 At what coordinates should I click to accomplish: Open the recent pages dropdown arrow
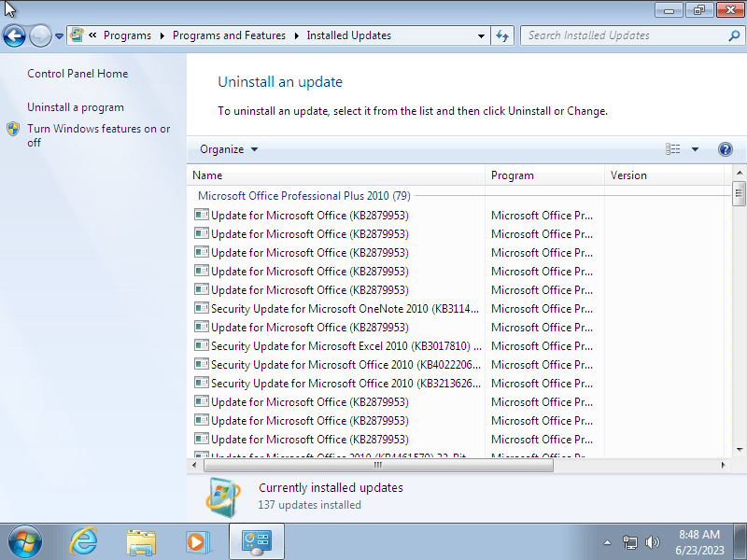(59, 36)
